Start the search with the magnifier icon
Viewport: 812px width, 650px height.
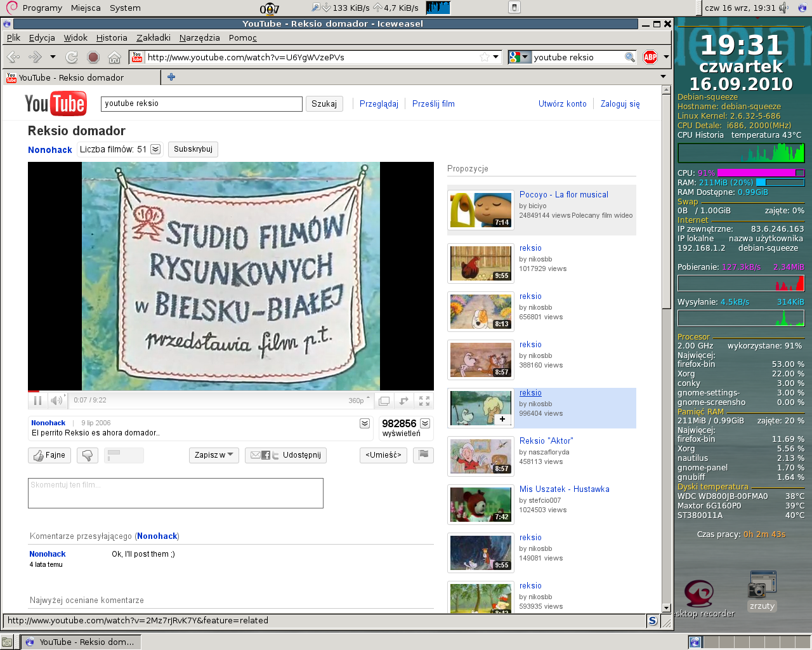629,57
